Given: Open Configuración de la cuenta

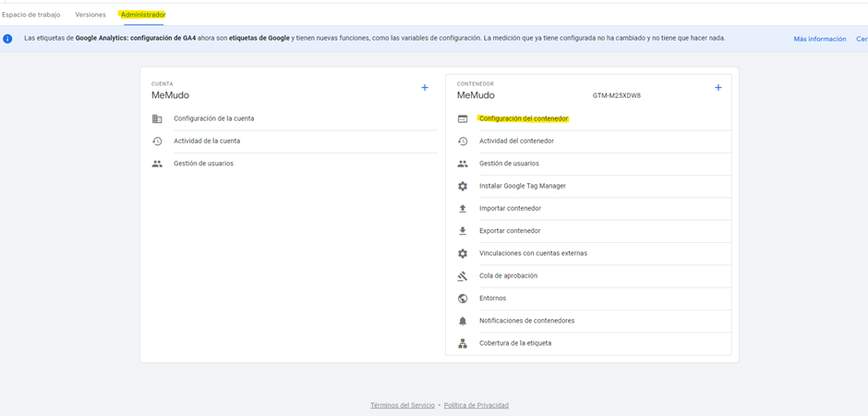Looking at the screenshot, I should pos(214,118).
